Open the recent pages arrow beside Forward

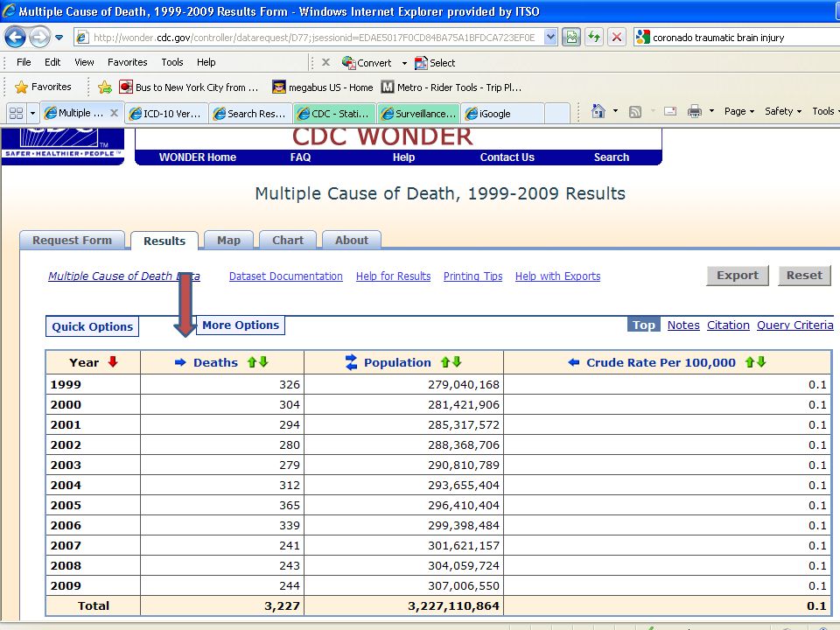pos(59,38)
